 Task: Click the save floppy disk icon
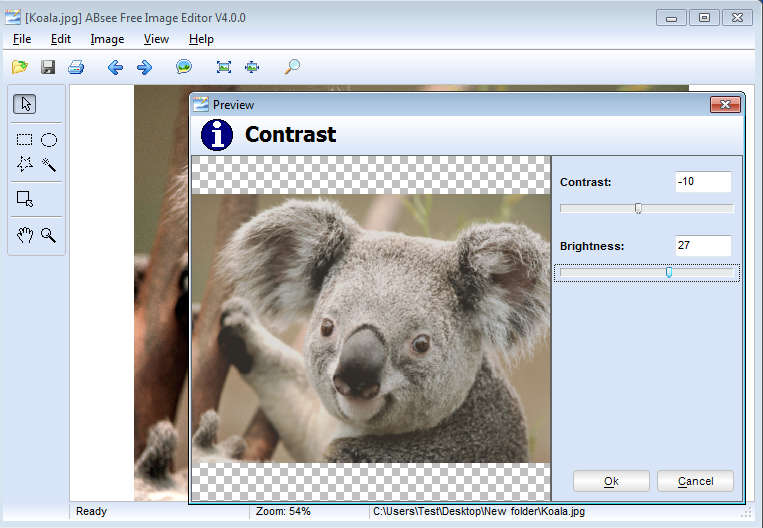pyautogui.click(x=47, y=67)
